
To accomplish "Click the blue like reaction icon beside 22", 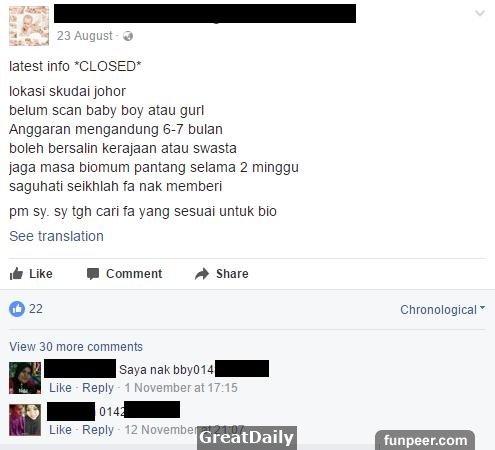I will tap(17, 309).
